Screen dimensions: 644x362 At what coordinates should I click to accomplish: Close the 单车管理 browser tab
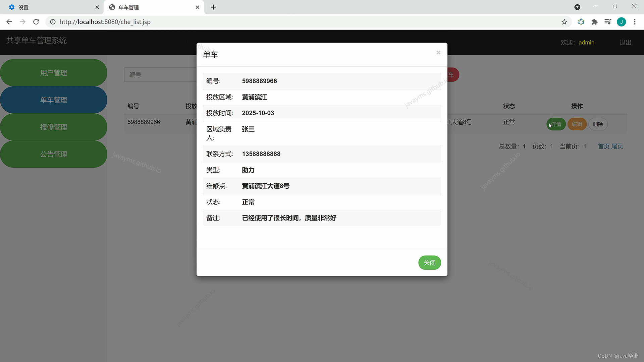pos(197,7)
